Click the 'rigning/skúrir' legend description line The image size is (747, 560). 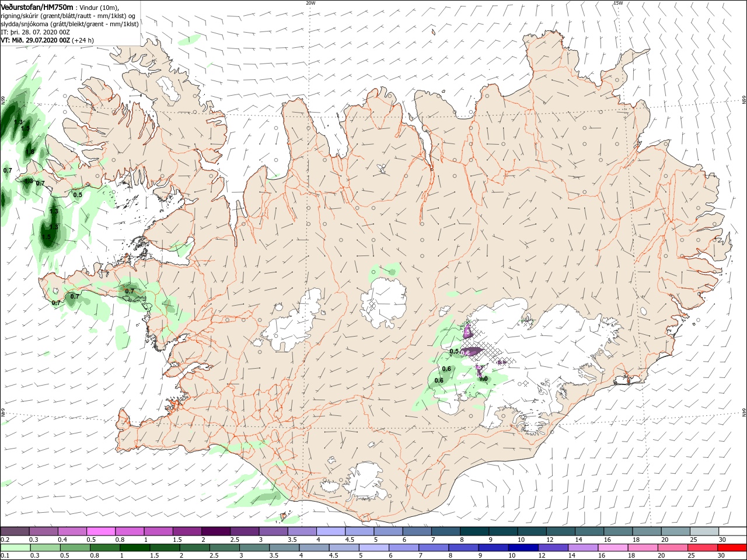[x=68, y=16]
